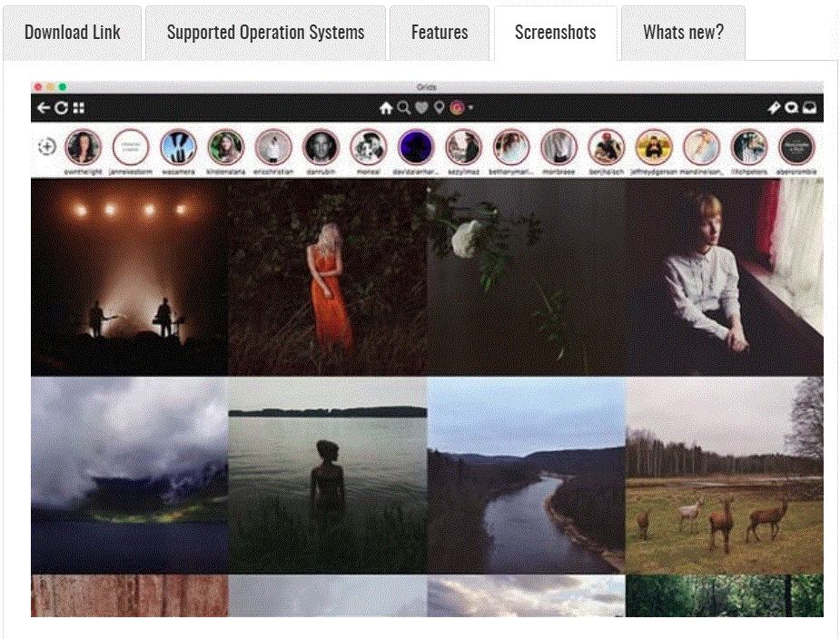The height and width of the screenshot is (639, 840).
Task: Open the concert stage silhouette photo
Action: pos(129,277)
